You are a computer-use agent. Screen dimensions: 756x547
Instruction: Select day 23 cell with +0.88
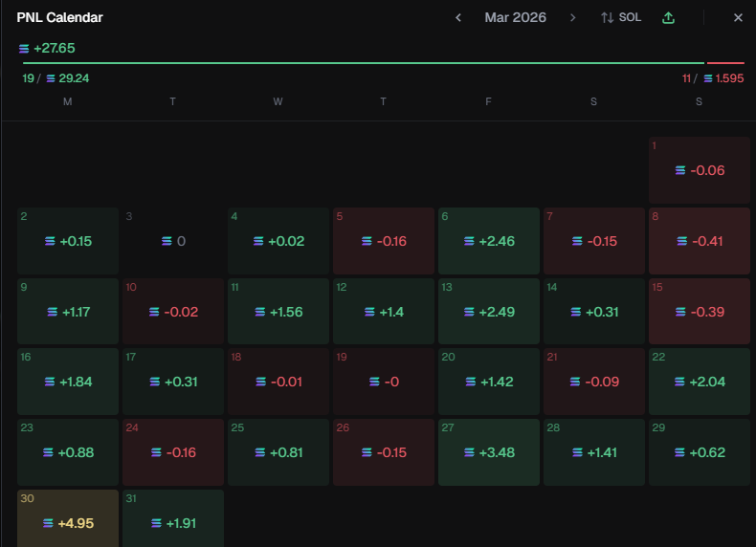point(68,452)
